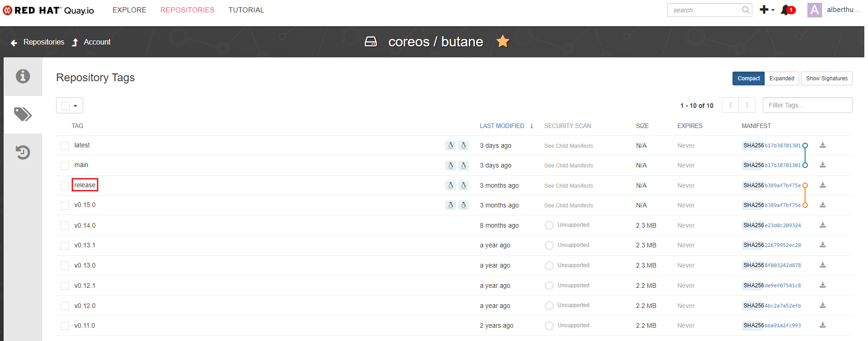Open the alberthu user account menu

click(843, 10)
